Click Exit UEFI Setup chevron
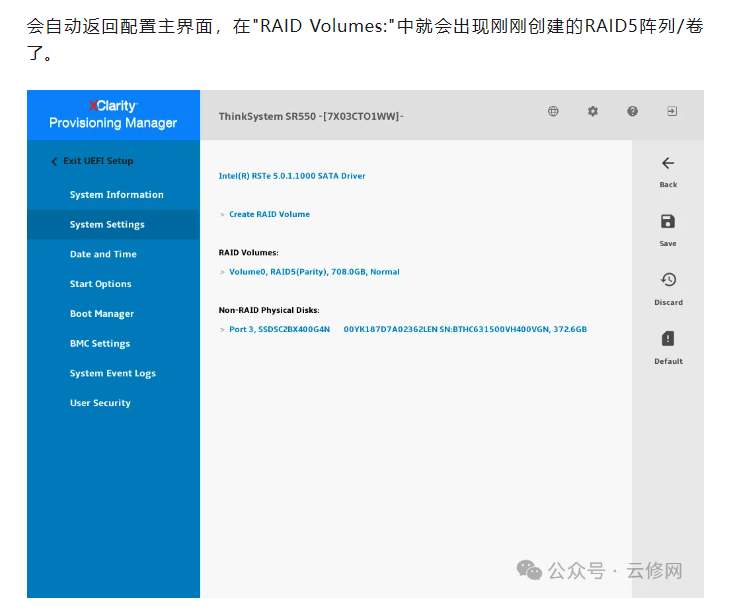The height and width of the screenshot is (615, 747). (x=54, y=161)
